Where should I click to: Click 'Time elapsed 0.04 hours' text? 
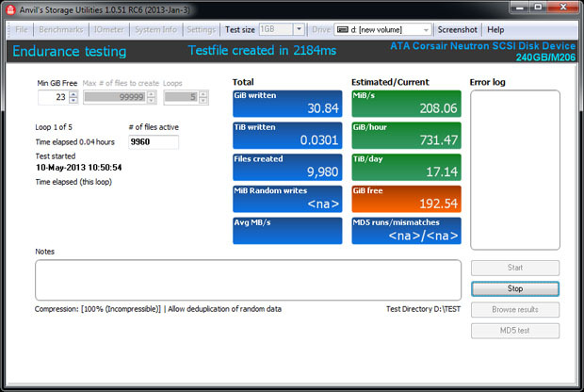point(74,142)
